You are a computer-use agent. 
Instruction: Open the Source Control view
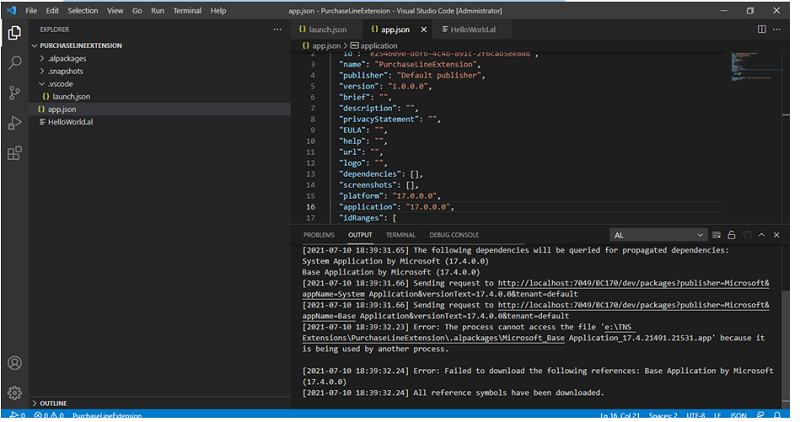coord(15,93)
